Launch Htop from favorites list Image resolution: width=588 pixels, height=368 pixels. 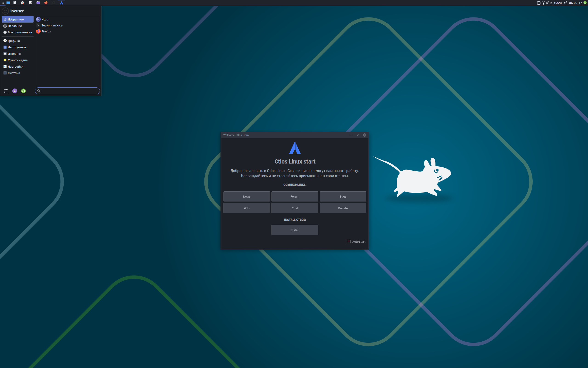click(67, 19)
